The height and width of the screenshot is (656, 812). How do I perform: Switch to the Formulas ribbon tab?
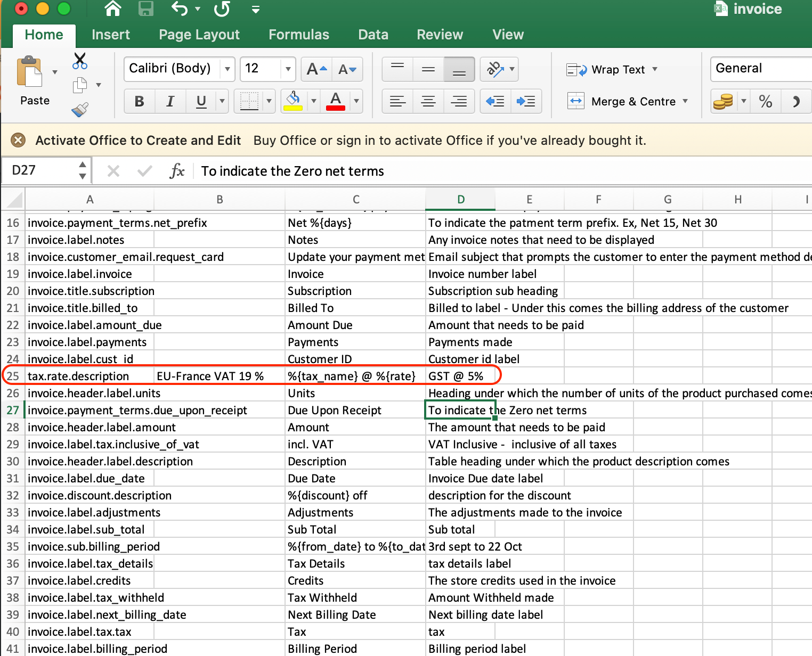299,34
